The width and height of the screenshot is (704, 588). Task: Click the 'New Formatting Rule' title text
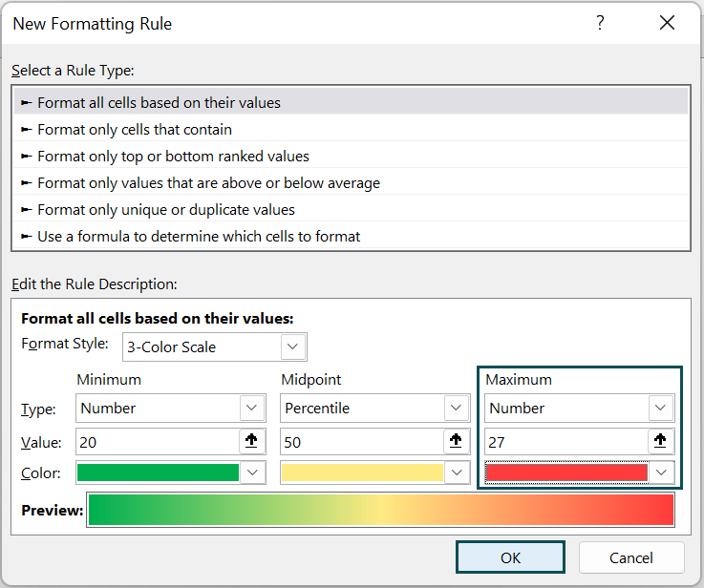tap(93, 24)
